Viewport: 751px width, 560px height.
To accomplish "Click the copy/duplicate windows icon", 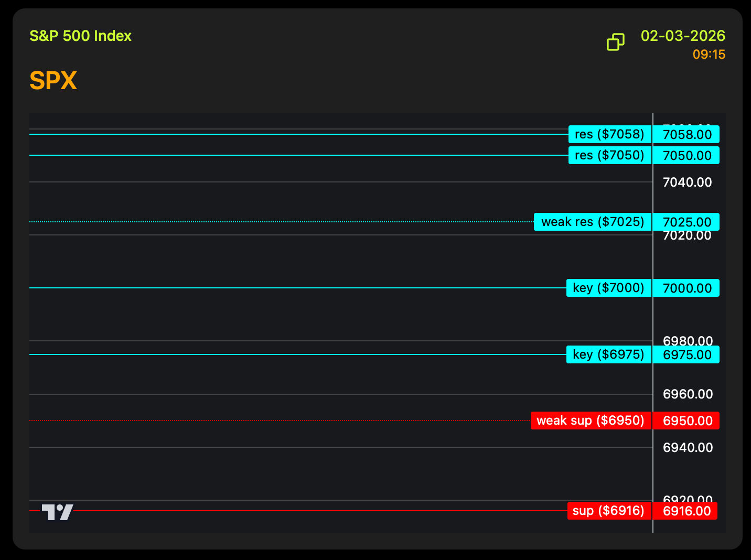I will click(x=616, y=42).
